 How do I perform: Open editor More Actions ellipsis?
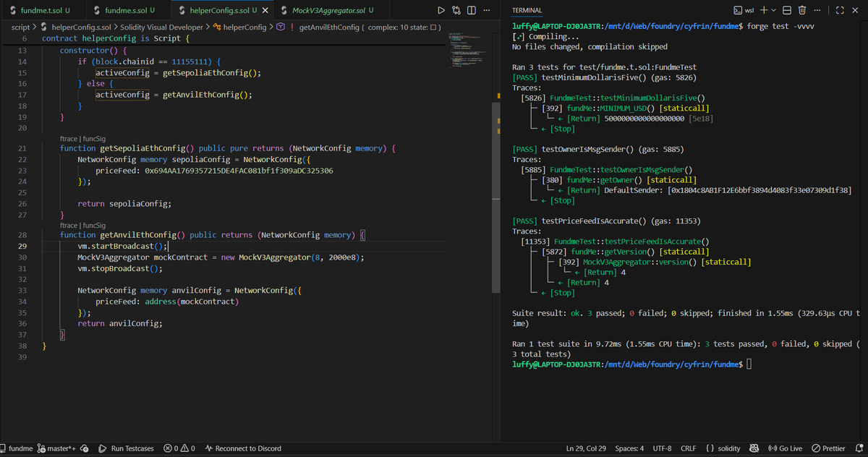click(485, 10)
